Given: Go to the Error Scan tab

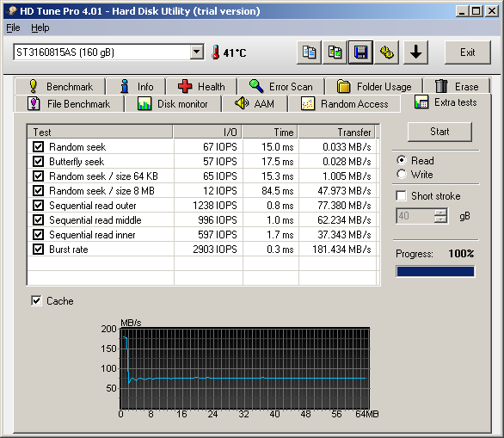Looking at the screenshot, I should [281, 87].
